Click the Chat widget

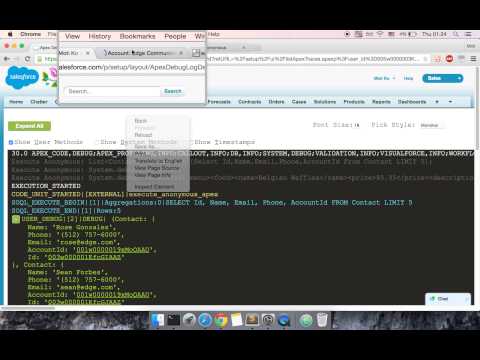tap(448, 299)
